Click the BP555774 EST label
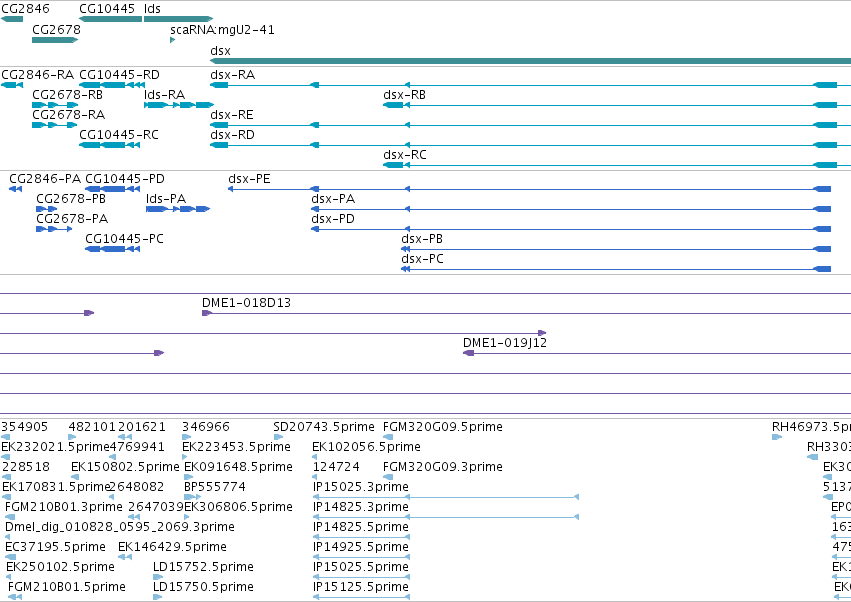This screenshot has height=602, width=851. click(214, 487)
